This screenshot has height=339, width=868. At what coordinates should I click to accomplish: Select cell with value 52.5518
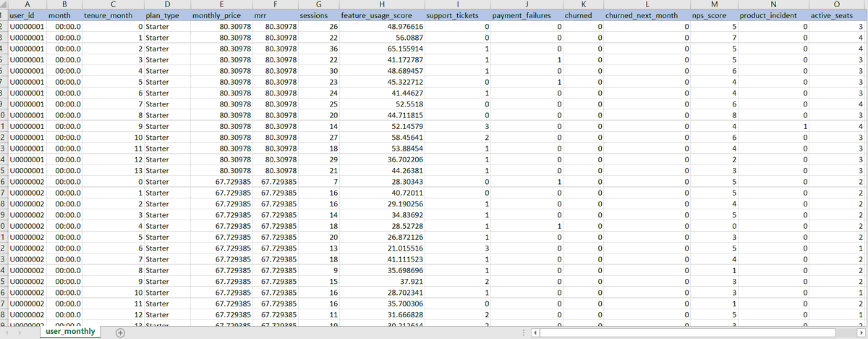tap(381, 104)
